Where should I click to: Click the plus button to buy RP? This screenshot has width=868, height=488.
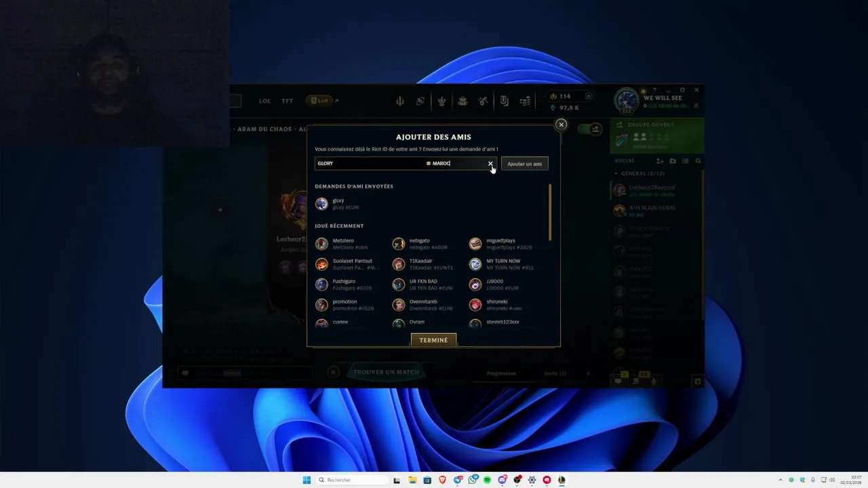click(589, 96)
